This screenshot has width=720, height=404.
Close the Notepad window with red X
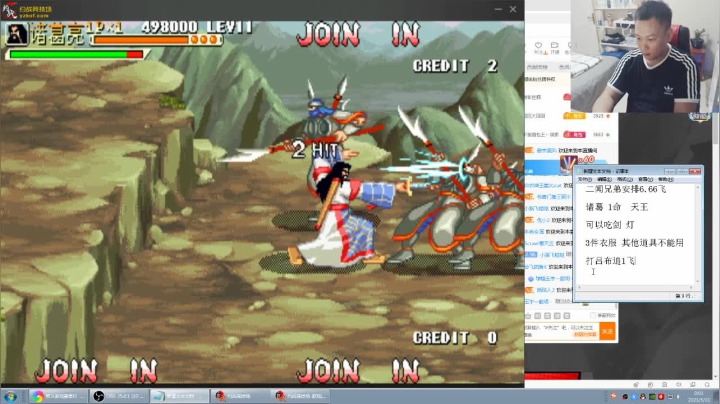coord(695,171)
